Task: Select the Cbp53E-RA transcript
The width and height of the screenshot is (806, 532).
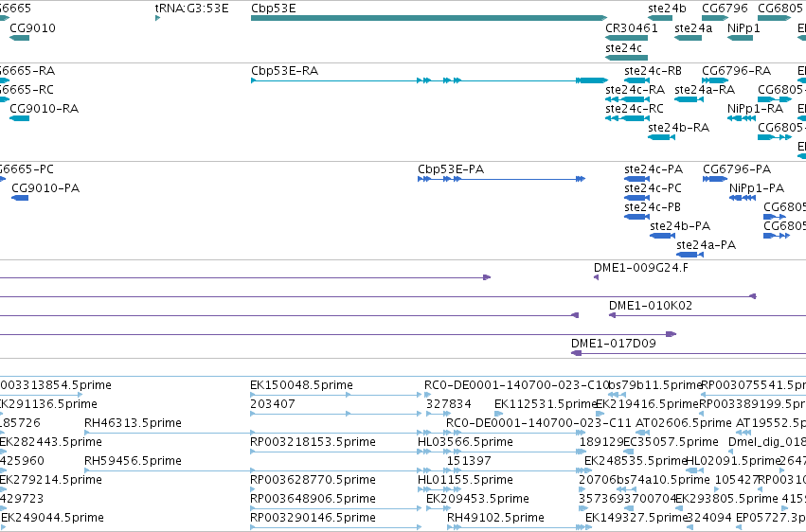Action: pos(429,80)
